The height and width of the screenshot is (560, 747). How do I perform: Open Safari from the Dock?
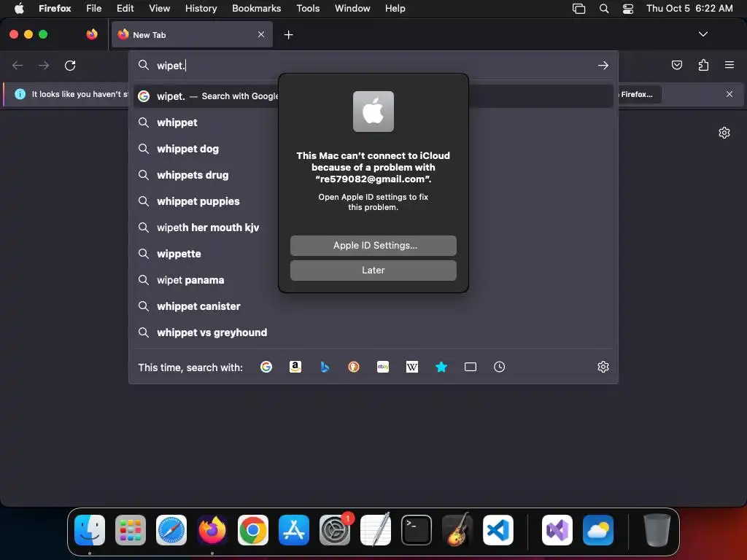tap(171, 530)
